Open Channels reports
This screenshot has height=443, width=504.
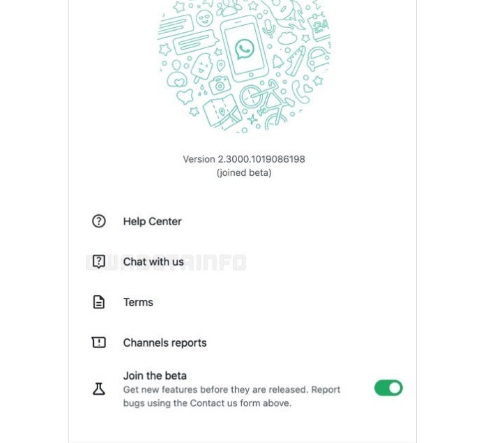tap(165, 343)
